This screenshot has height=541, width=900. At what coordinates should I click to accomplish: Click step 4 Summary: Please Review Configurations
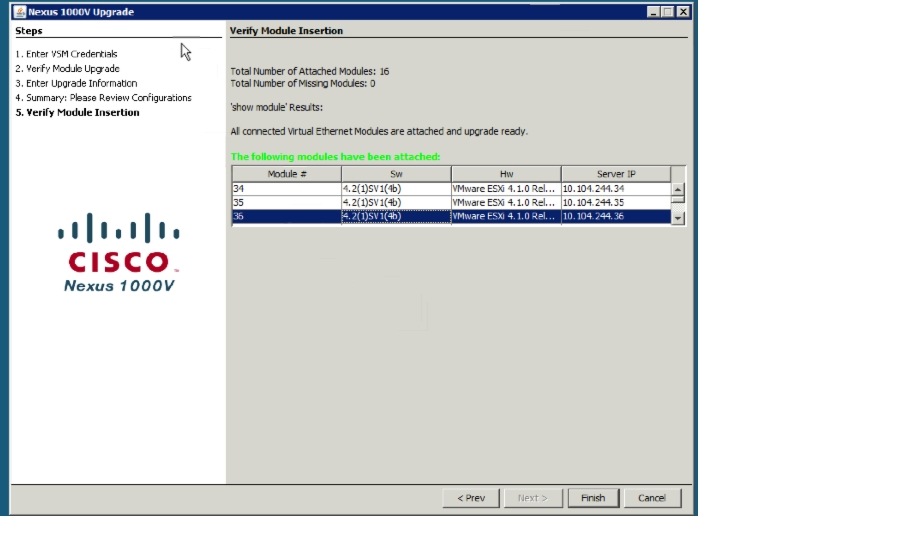[103, 98]
